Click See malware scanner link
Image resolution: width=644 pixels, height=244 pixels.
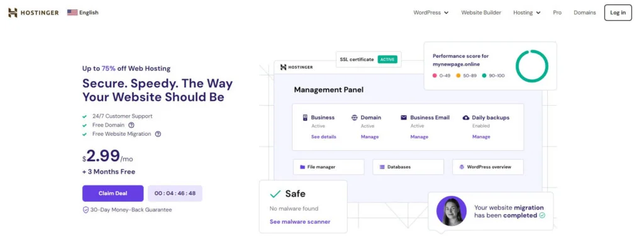300,222
